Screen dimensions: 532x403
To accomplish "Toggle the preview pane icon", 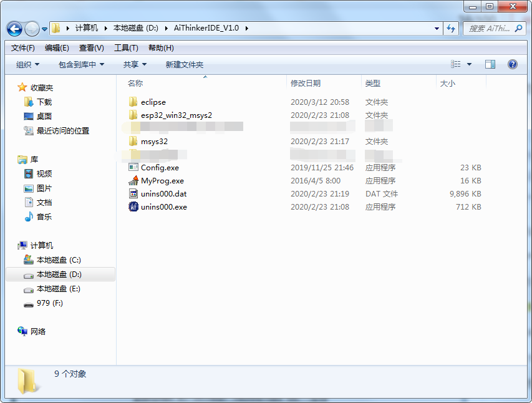I will pos(490,64).
